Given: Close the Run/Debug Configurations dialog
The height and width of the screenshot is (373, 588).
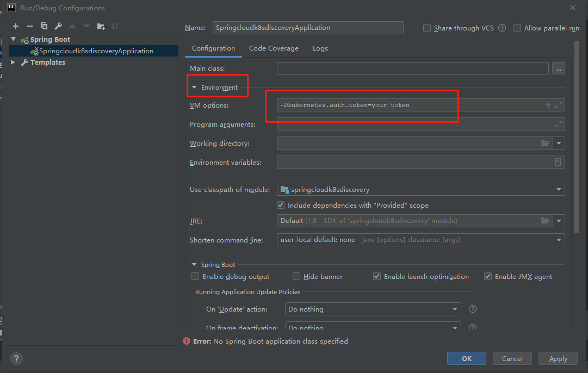Looking at the screenshot, I should (x=573, y=8).
